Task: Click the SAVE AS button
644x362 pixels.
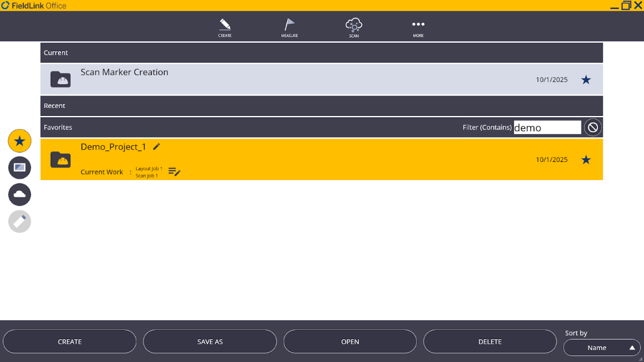Action: click(x=210, y=342)
